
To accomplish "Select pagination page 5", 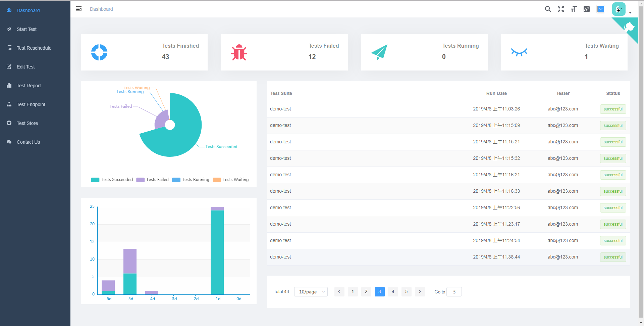I will [x=406, y=292].
